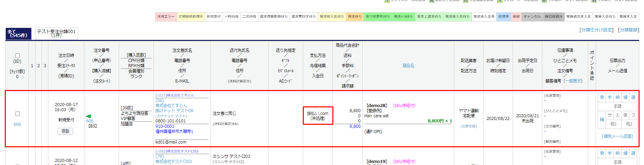This screenshot has height=165, width=644.
Task: Open postal code 910-0001 link
Action: coord(165,126)
